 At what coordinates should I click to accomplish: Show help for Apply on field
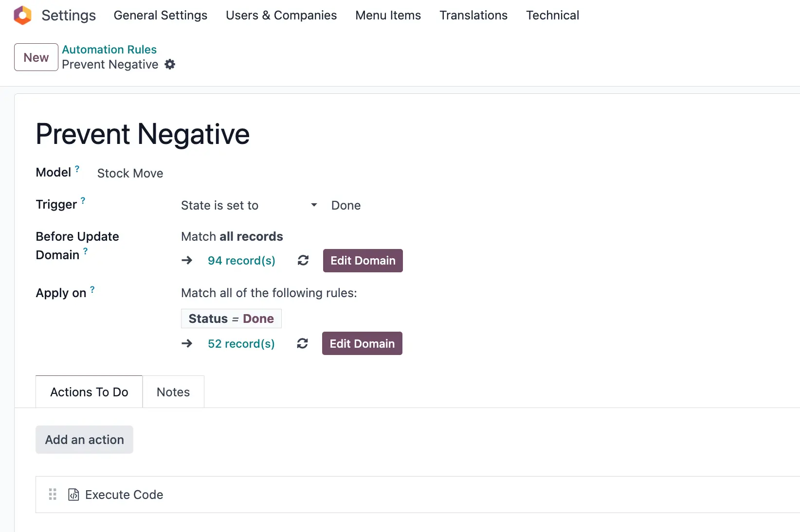pyautogui.click(x=92, y=290)
